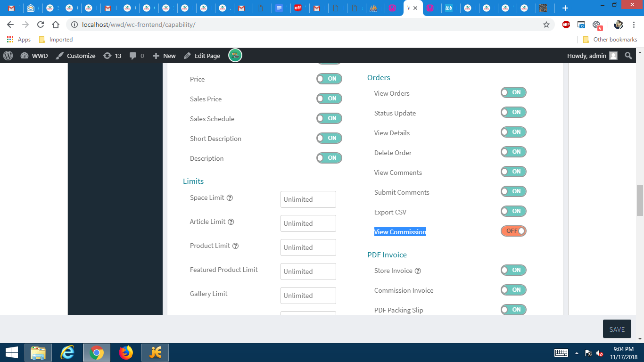This screenshot has height=362, width=644.
Task: Turn off the Price toggle
Action: (x=329, y=79)
